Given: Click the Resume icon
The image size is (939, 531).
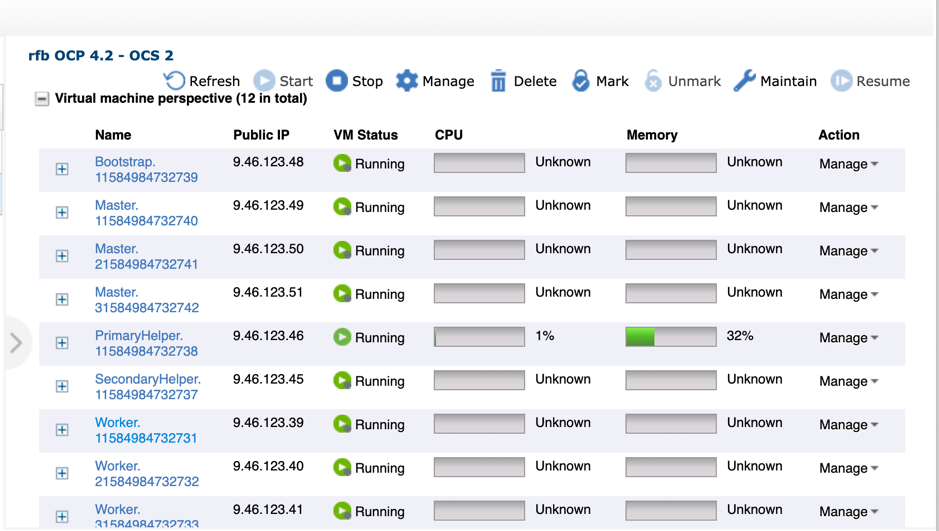Looking at the screenshot, I should (841, 80).
